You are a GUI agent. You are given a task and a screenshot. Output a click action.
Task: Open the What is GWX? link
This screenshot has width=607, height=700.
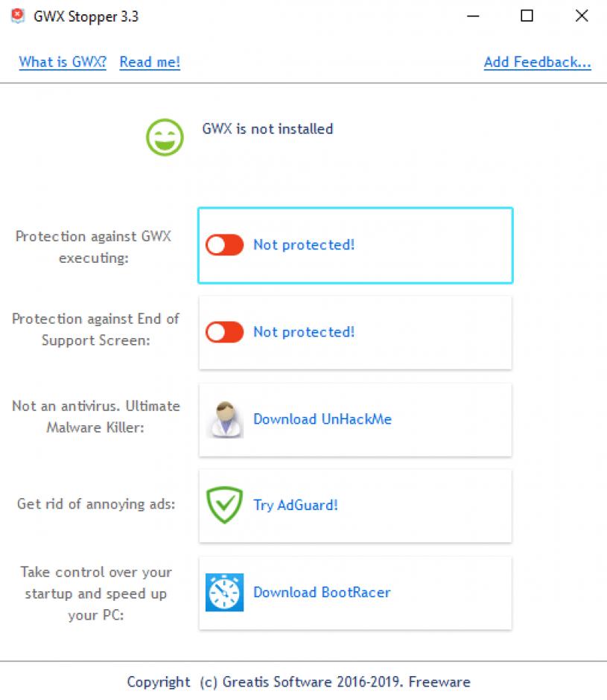pyautogui.click(x=63, y=62)
